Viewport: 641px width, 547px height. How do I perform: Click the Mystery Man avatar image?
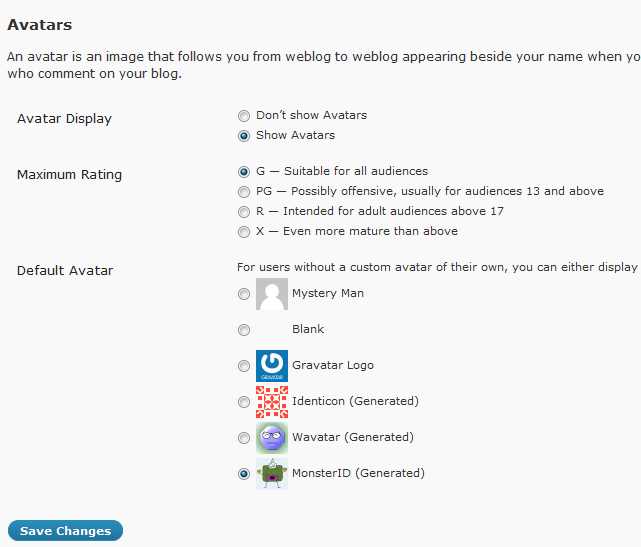pos(271,294)
